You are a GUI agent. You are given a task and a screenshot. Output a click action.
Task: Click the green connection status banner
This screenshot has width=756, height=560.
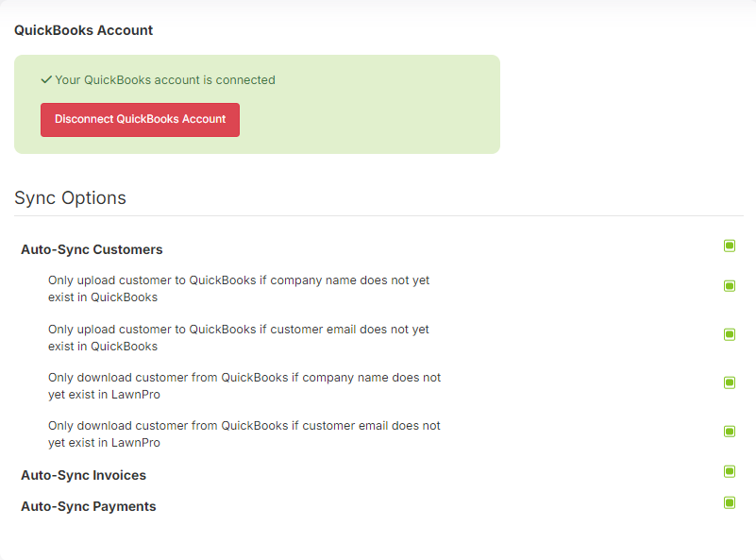(256, 104)
